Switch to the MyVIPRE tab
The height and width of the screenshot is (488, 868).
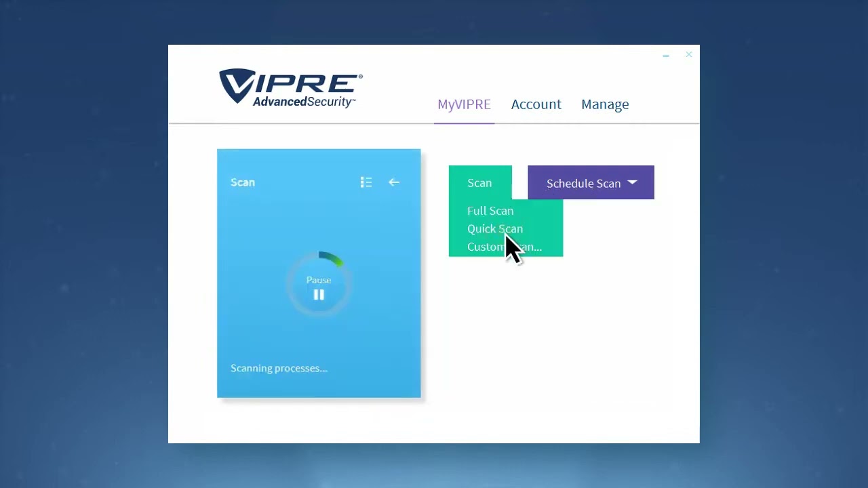coord(464,104)
